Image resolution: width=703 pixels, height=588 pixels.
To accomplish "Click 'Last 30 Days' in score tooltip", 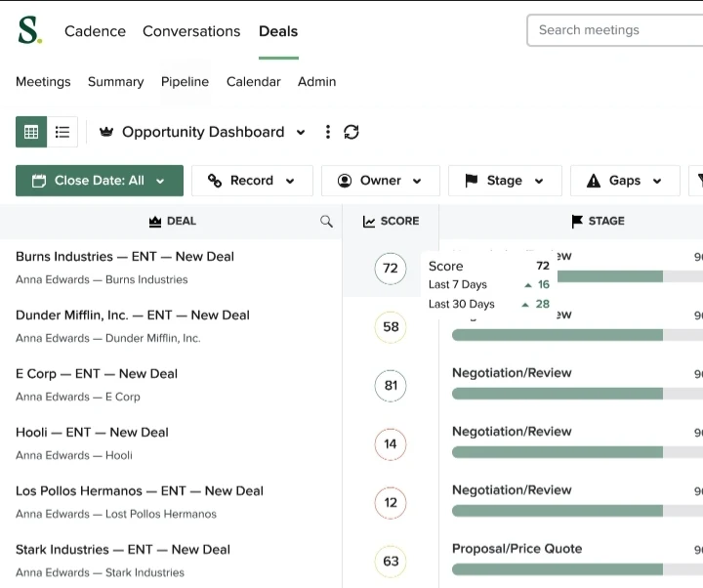I will coord(461,304).
